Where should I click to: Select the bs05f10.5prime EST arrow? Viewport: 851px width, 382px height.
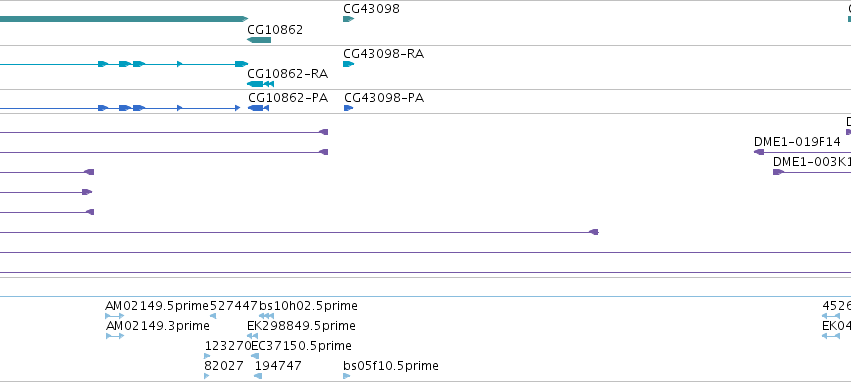click(347, 376)
